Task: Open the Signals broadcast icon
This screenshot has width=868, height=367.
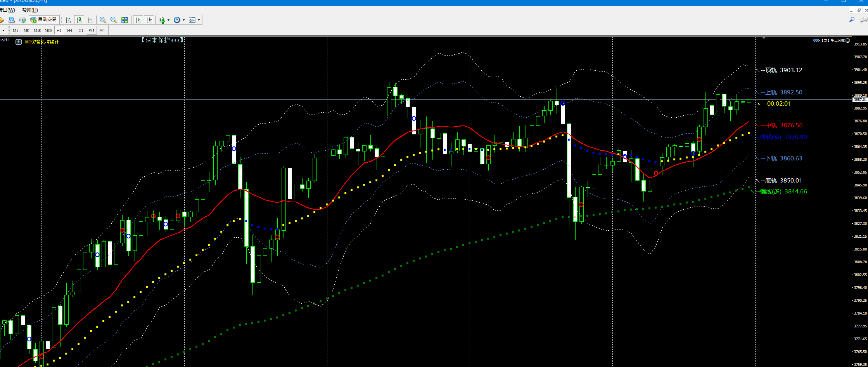Action: [x=22, y=20]
